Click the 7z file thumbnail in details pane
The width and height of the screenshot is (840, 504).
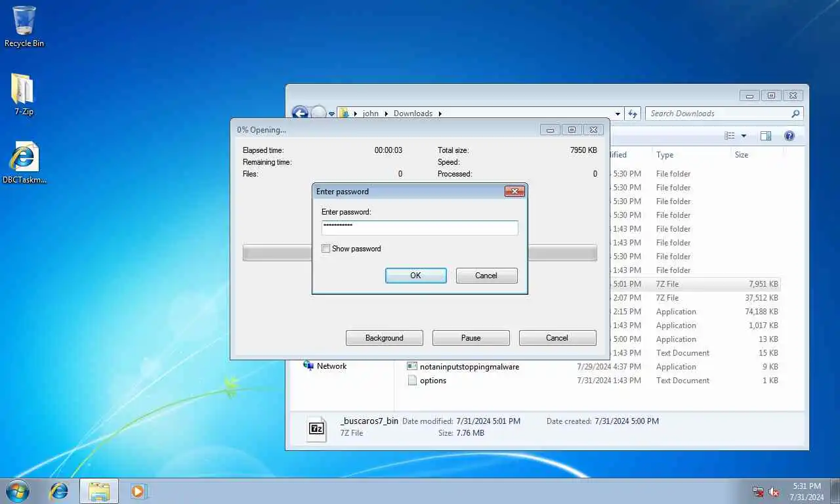(x=317, y=429)
